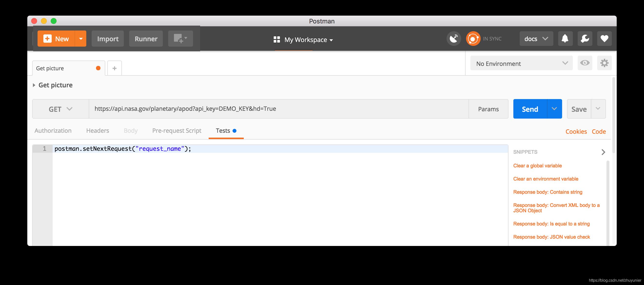
Task: Send the request
Action: [530, 109]
